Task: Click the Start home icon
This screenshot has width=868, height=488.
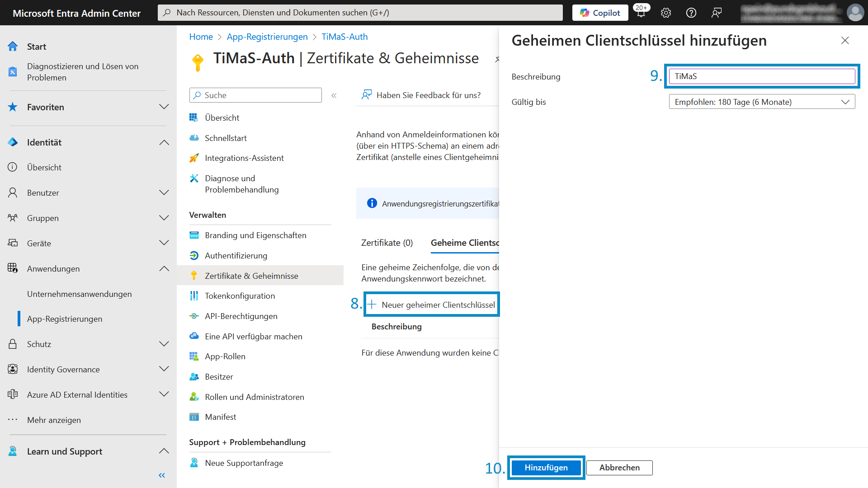Action: (13, 47)
